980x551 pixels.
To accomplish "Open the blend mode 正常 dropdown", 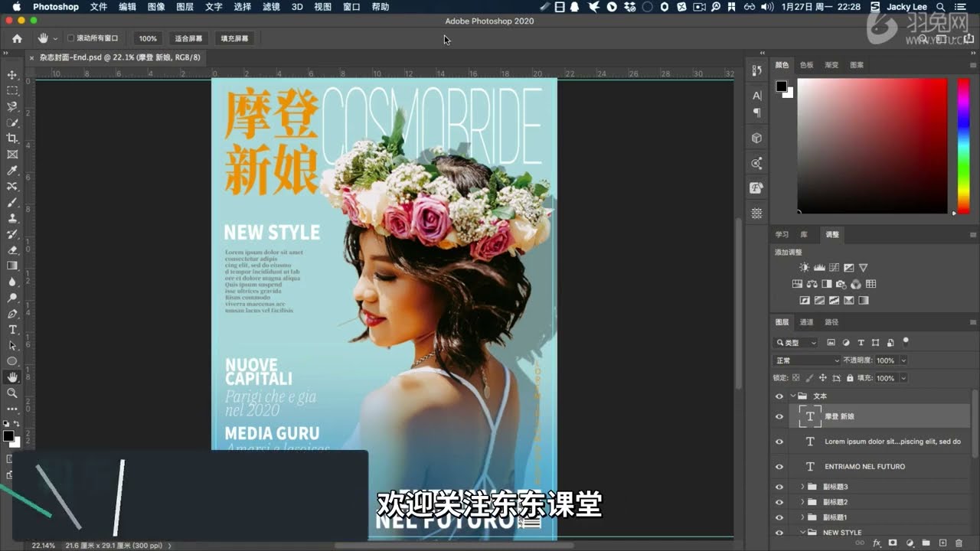I will click(x=807, y=360).
